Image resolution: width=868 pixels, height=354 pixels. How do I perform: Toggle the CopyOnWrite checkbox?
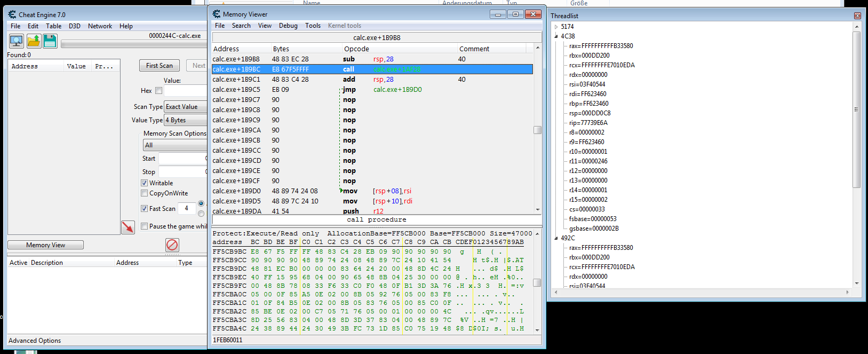[x=144, y=193]
